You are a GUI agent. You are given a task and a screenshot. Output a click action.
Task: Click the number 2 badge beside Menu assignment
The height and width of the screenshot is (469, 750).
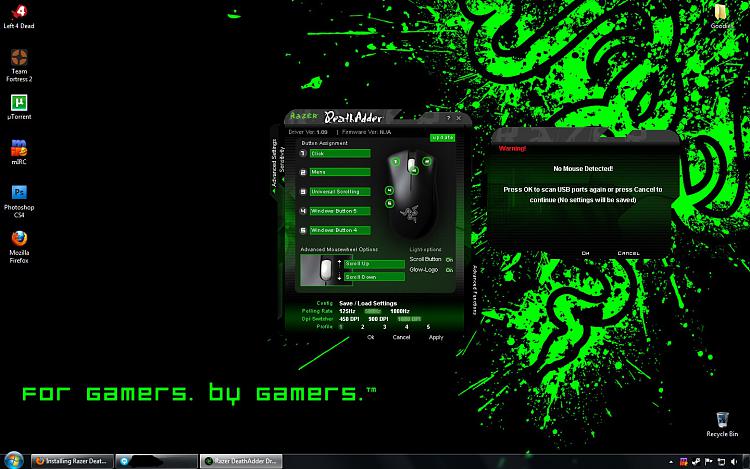(x=303, y=172)
